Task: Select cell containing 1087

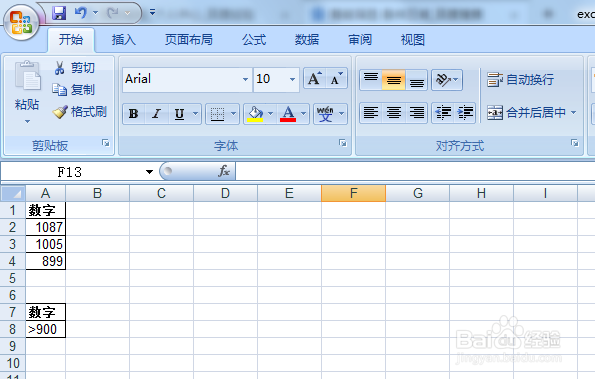Action: coord(46,227)
